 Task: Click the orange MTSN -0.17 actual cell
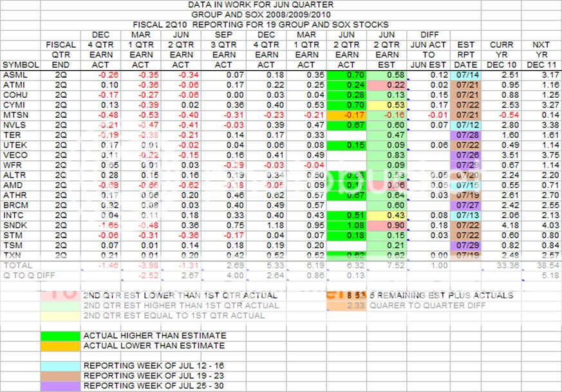click(346, 115)
